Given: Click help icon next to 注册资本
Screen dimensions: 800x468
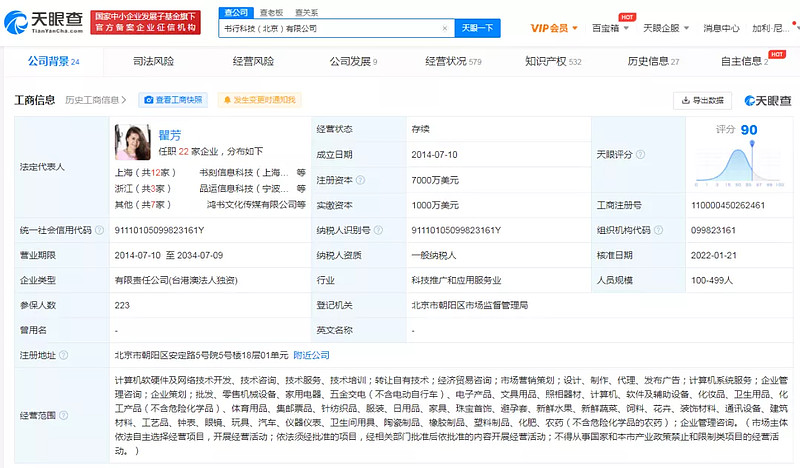Looking at the screenshot, I should (360, 180).
